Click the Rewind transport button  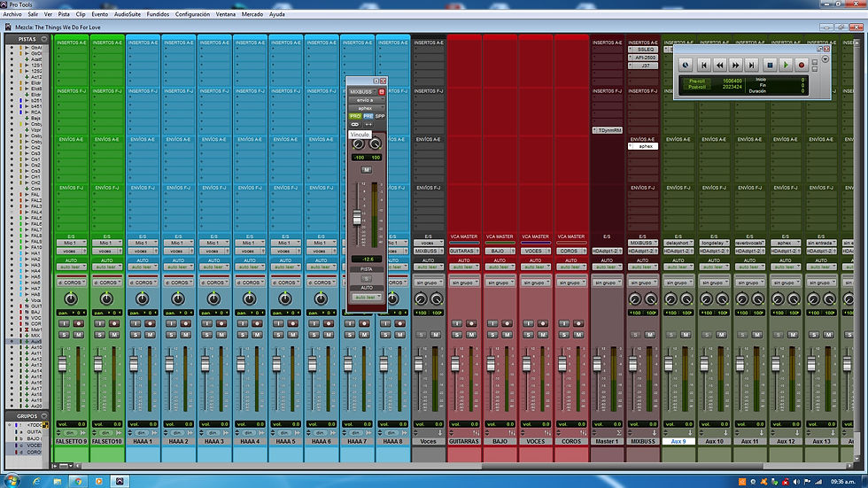(x=720, y=65)
